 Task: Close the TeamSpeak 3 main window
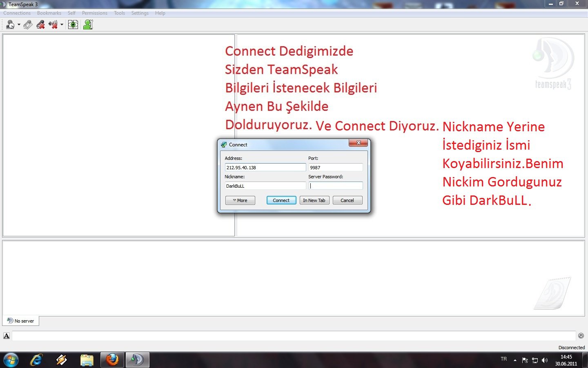[577, 3]
